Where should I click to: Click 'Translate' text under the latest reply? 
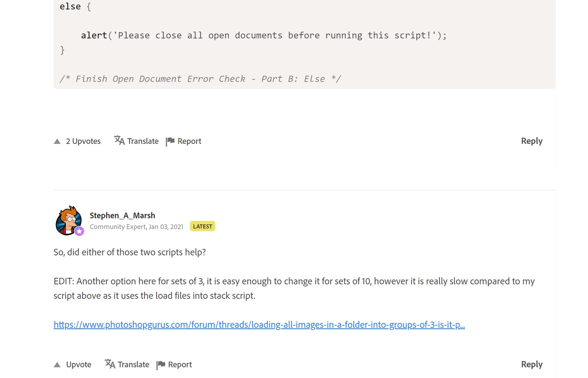coord(134,365)
